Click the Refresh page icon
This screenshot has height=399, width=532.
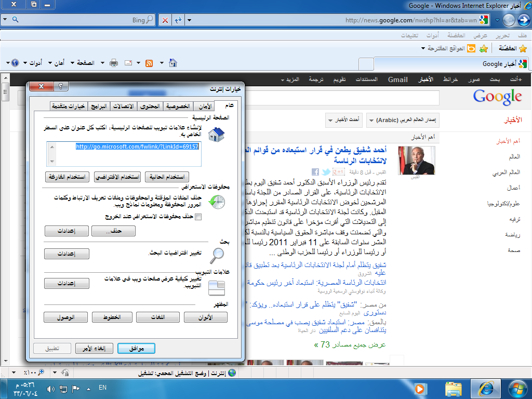coord(178,20)
